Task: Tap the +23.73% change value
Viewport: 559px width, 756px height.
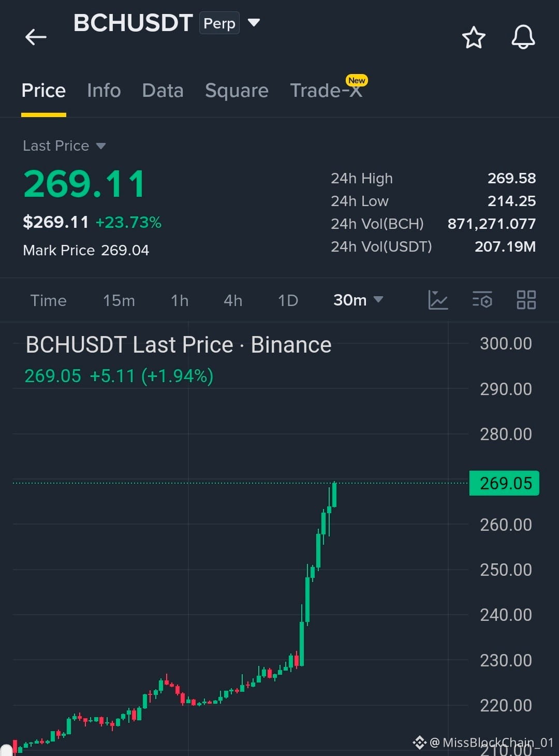Action: pos(128,223)
